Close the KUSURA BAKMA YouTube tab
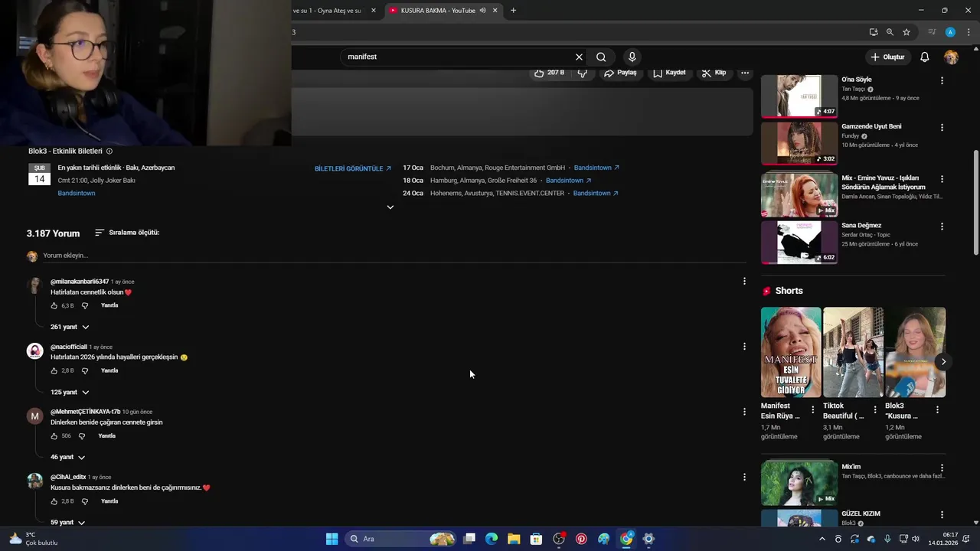The height and width of the screenshot is (551, 980). 495,11
